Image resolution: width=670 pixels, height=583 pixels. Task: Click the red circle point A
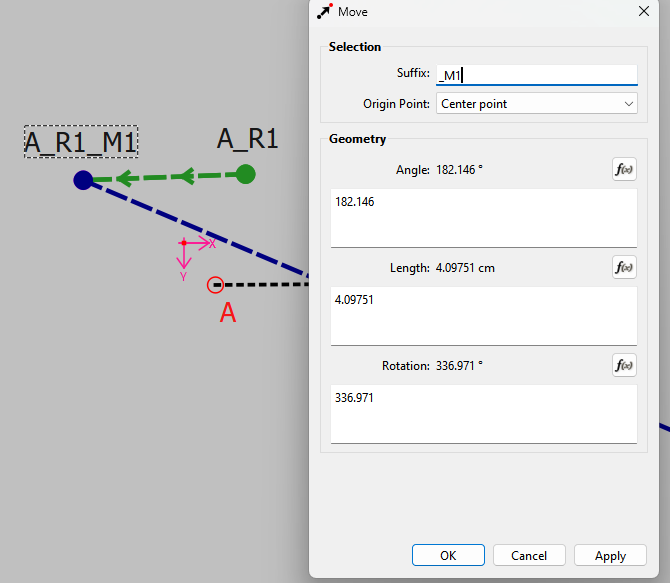tap(215, 285)
